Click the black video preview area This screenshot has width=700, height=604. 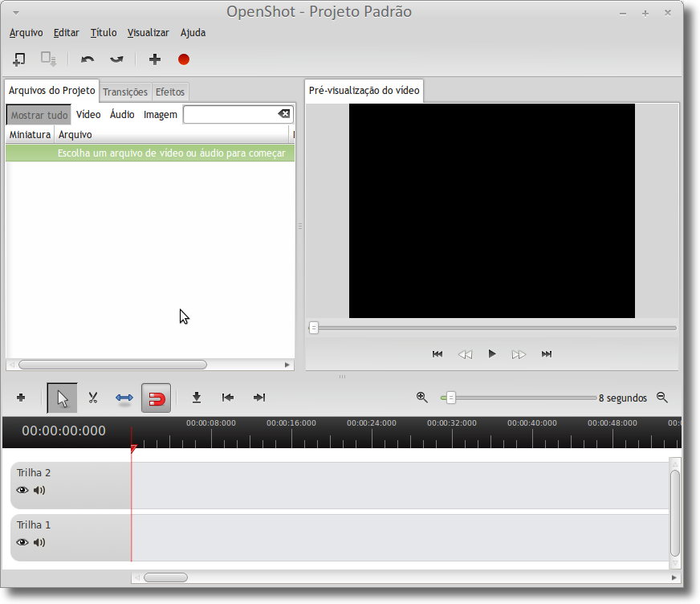[491, 210]
